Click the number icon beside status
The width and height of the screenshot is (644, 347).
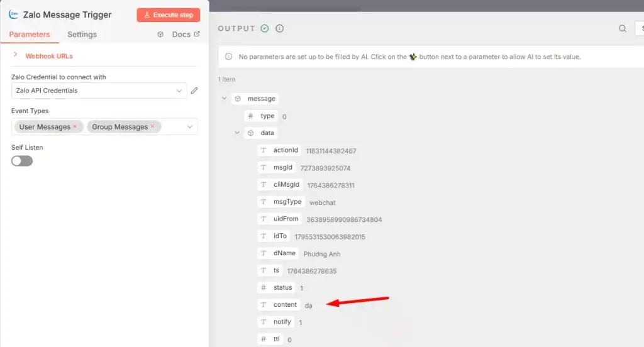(x=264, y=287)
